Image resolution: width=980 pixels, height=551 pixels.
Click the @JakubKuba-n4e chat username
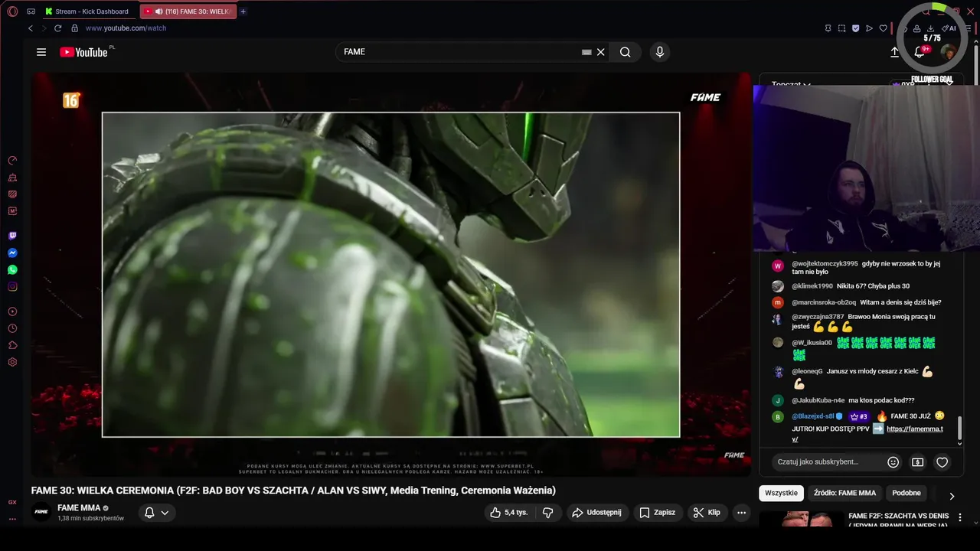818,400
